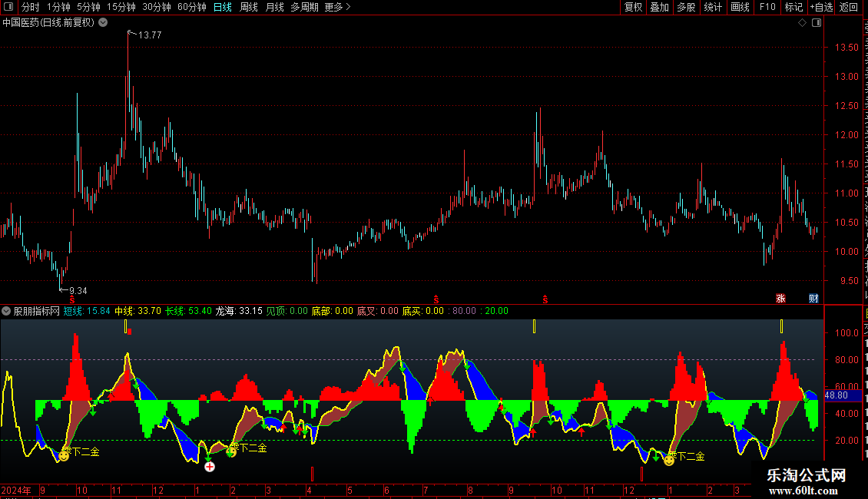
Task: Click the 长线: 53.40 indicator value
Action: 188,311
